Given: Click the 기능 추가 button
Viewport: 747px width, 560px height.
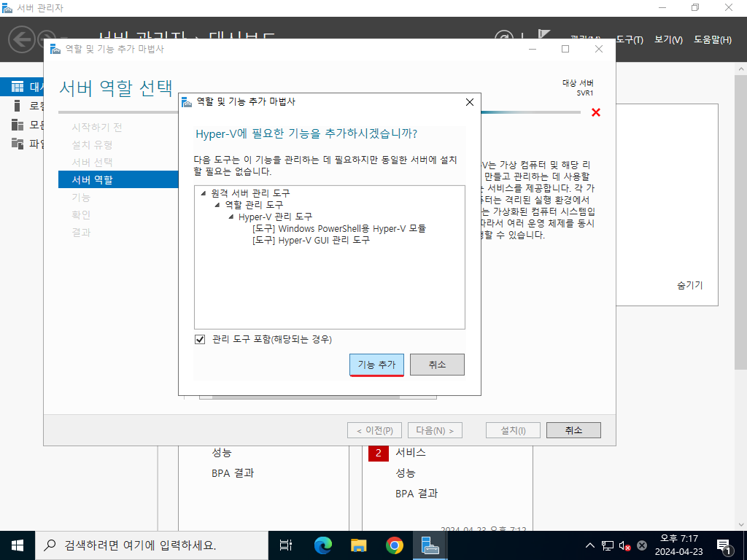Looking at the screenshot, I should point(376,365).
